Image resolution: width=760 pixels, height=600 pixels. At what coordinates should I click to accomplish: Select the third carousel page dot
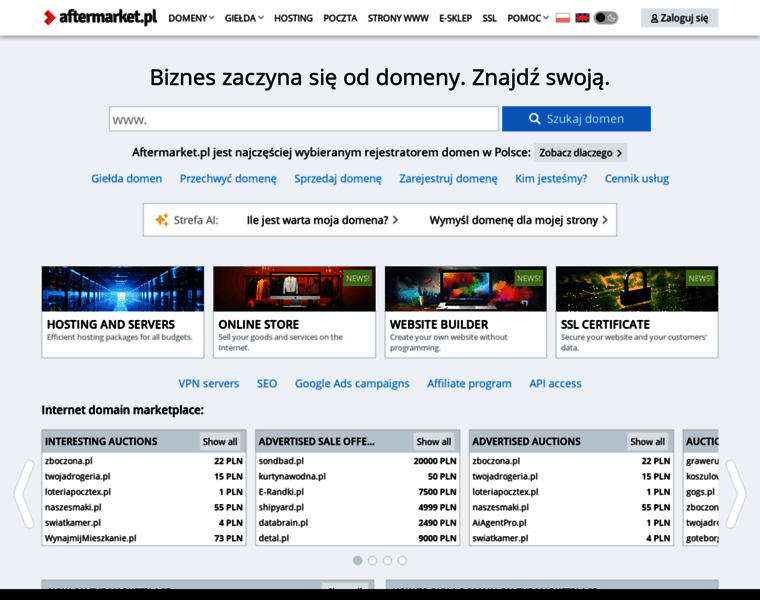pyautogui.click(x=387, y=560)
